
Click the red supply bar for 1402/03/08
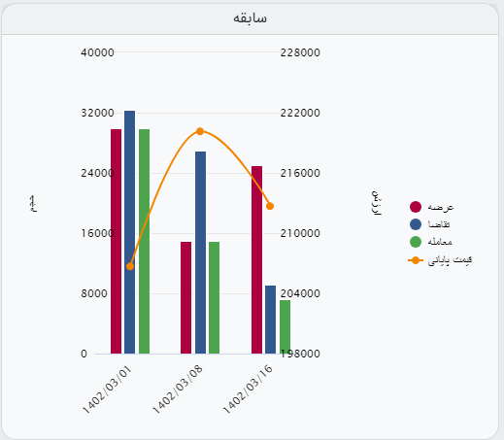point(186,297)
